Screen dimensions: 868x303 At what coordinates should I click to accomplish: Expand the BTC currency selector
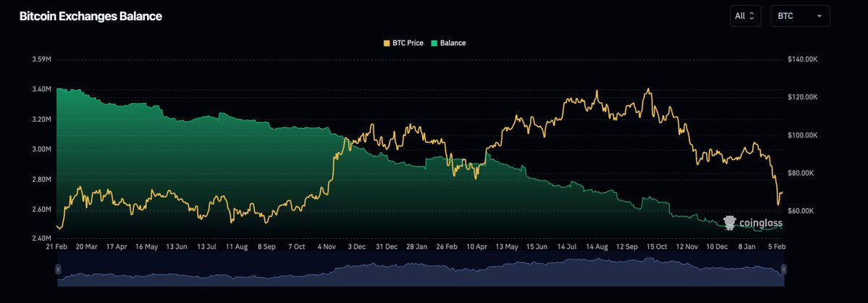point(799,16)
